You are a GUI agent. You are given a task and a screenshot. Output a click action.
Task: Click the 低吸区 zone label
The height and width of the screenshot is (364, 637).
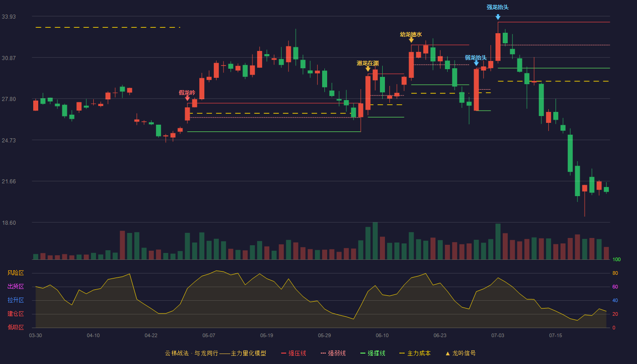pos(15,328)
